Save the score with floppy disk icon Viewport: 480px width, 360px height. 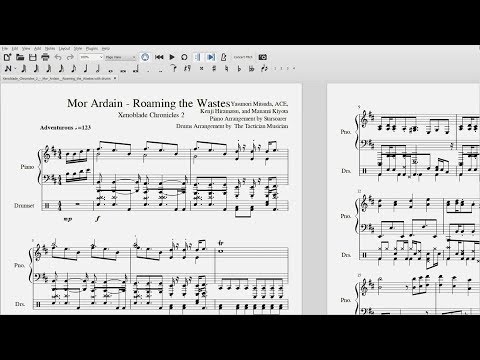pyautogui.click(x=32, y=57)
